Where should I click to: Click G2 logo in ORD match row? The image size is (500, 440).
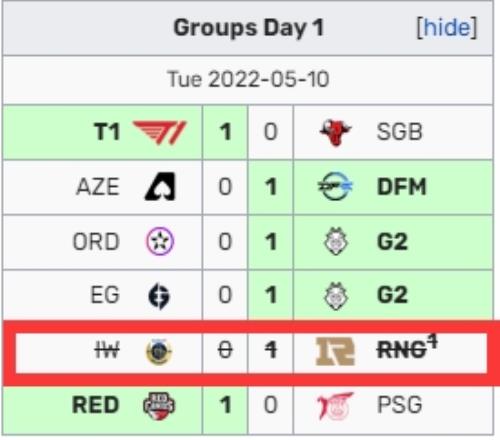[x=335, y=241]
